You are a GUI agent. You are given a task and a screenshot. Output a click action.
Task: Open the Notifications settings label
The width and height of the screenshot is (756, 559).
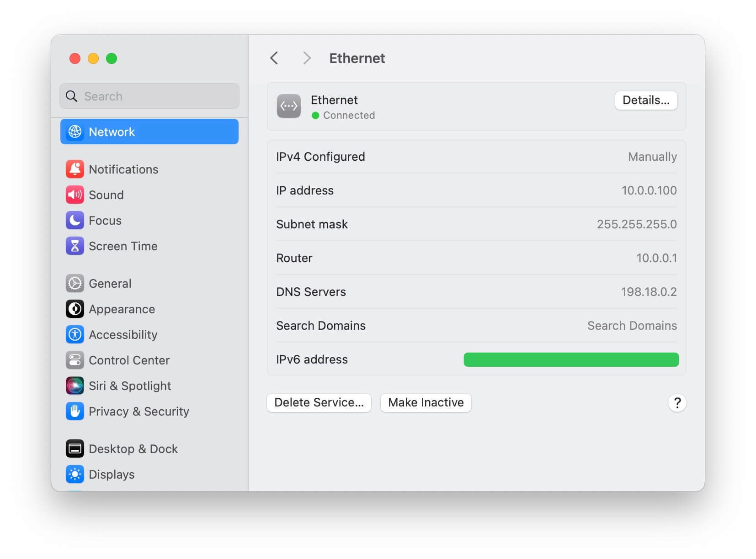pyautogui.click(x=123, y=169)
